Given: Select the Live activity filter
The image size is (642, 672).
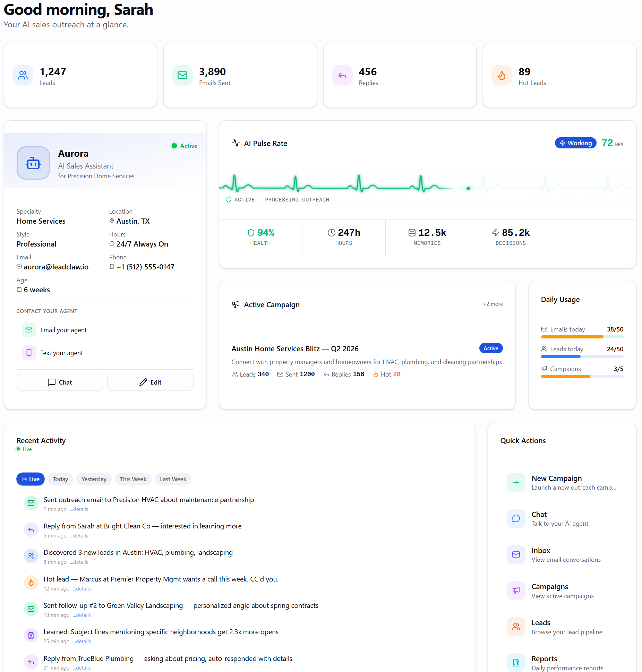Looking at the screenshot, I should pos(31,479).
